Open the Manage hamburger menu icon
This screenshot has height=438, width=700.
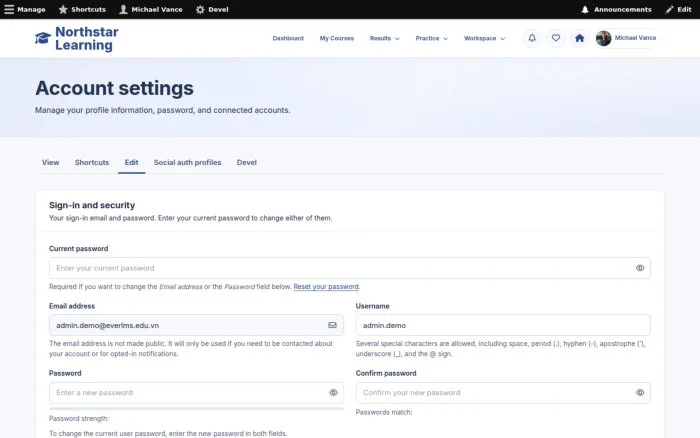[9, 9]
